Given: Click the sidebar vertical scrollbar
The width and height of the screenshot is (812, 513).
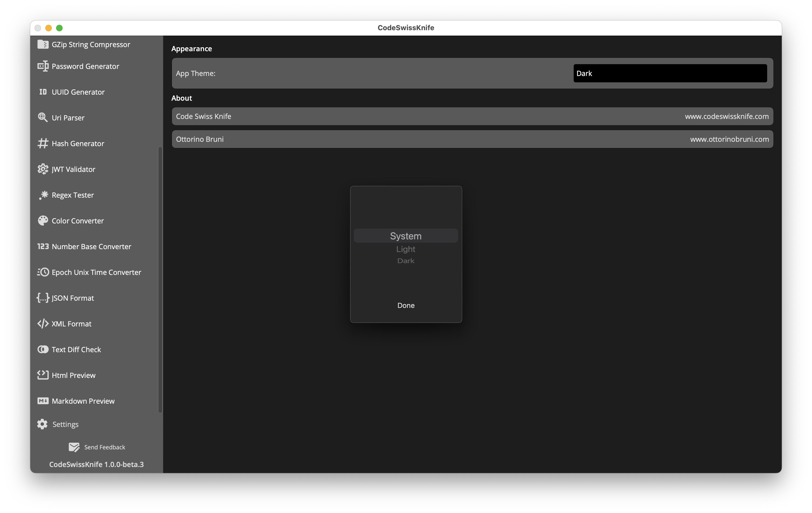Looking at the screenshot, I should click(160, 280).
